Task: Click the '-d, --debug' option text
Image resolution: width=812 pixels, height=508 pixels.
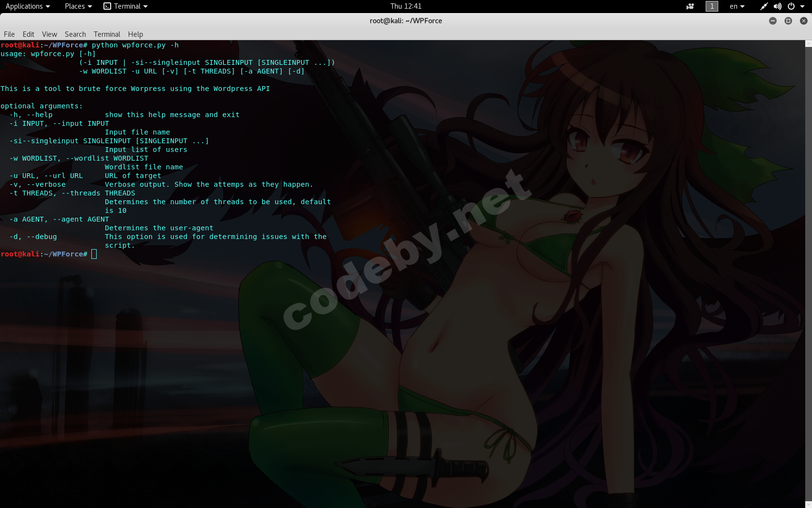Action: [x=33, y=237]
